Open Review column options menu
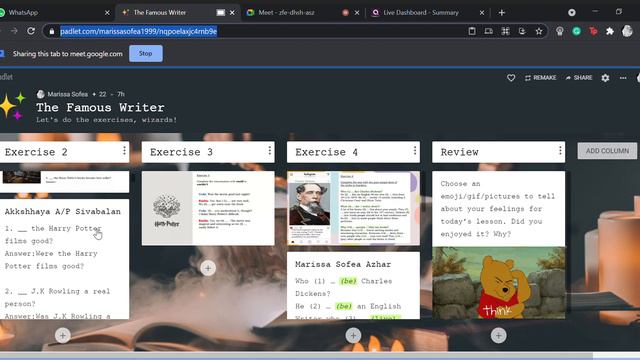640x360 pixels. point(560,151)
